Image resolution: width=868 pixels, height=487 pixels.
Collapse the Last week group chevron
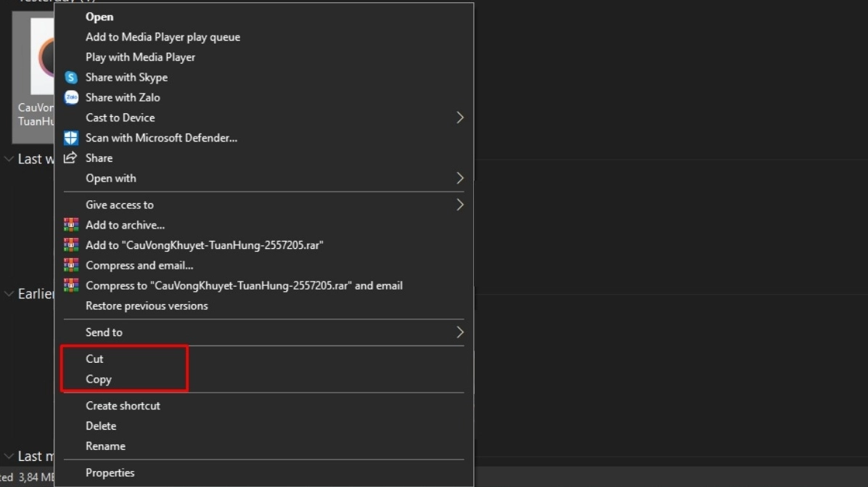(x=9, y=159)
